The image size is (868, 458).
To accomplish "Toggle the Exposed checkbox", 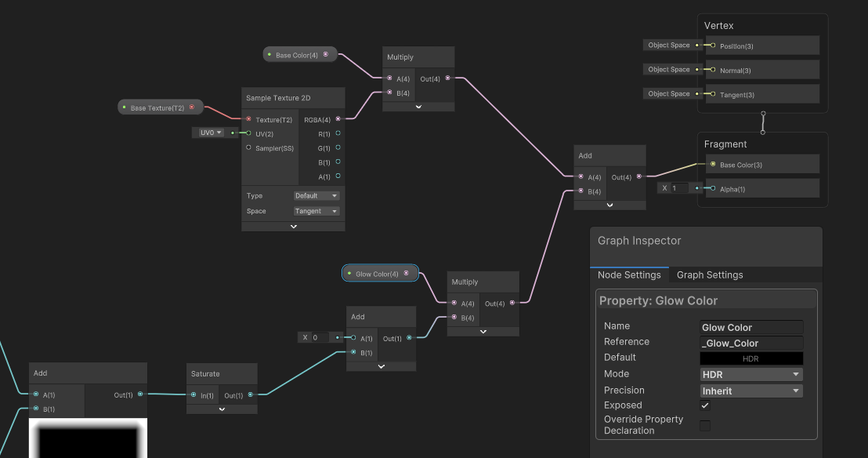I will tap(705, 405).
